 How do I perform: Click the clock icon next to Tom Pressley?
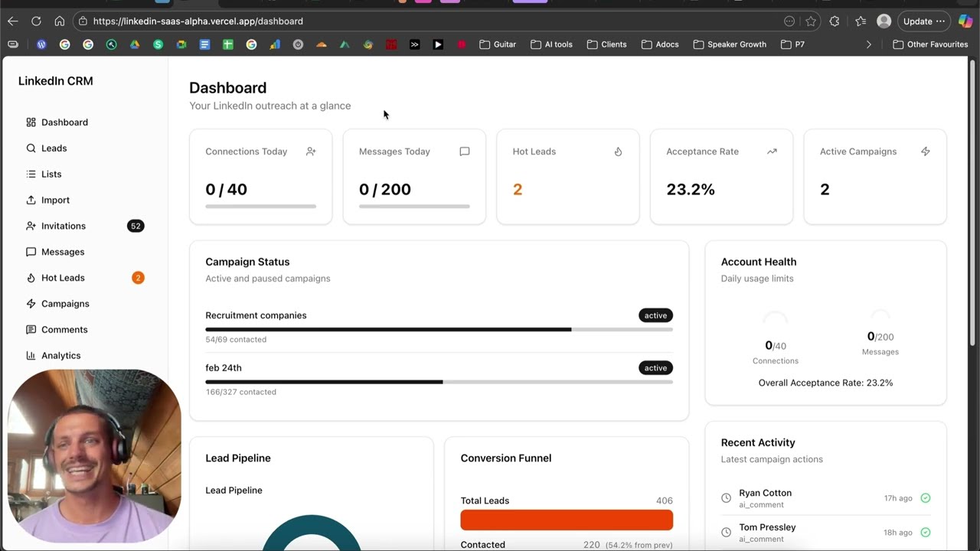[x=726, y=533]
